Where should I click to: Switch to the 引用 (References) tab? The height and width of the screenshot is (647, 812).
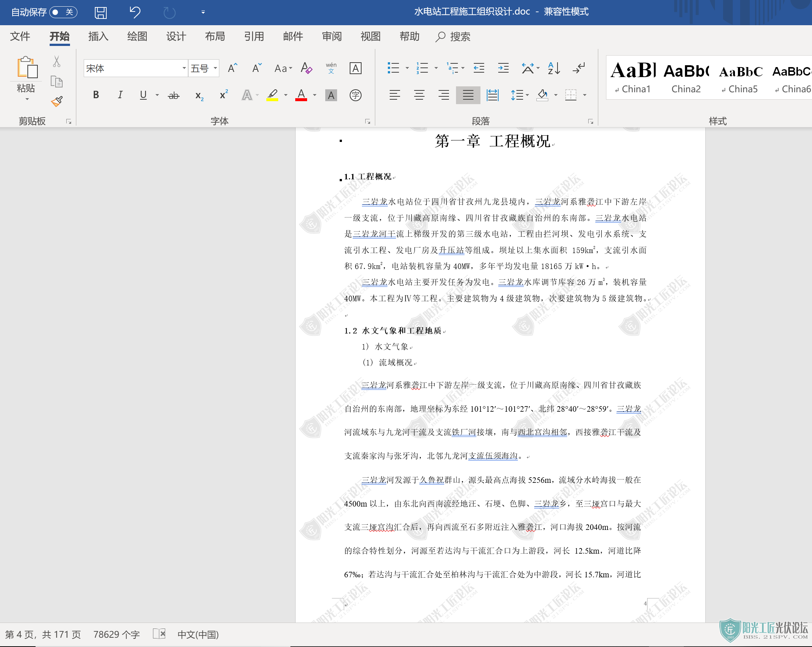coord(254,37)
